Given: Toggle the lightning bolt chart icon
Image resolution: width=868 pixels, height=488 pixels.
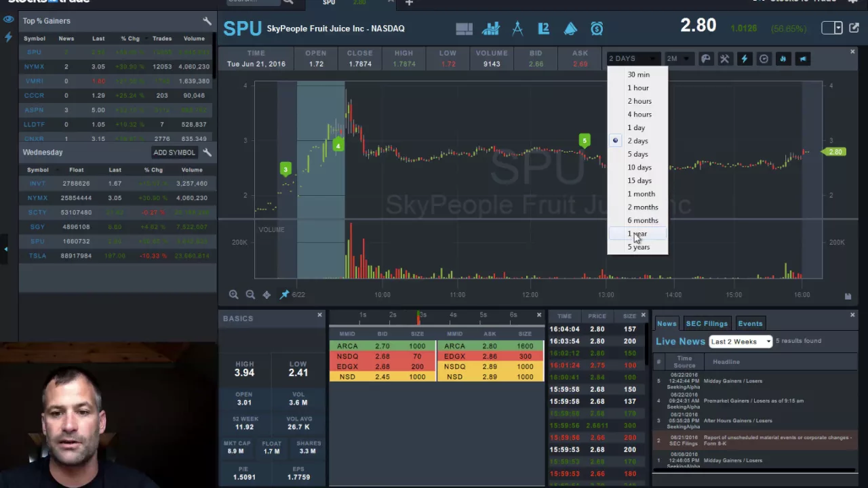Looking at the screenshot, I should click(x=744, y=59).
